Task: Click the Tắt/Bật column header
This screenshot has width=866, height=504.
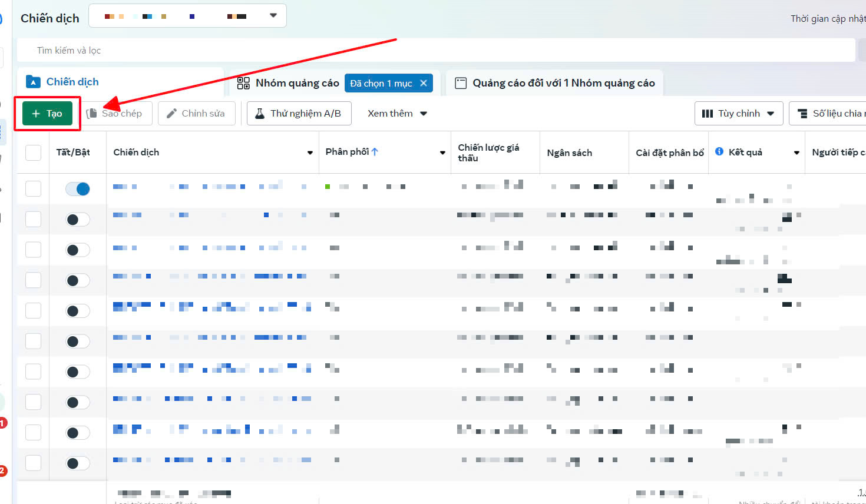Action: 73,152
